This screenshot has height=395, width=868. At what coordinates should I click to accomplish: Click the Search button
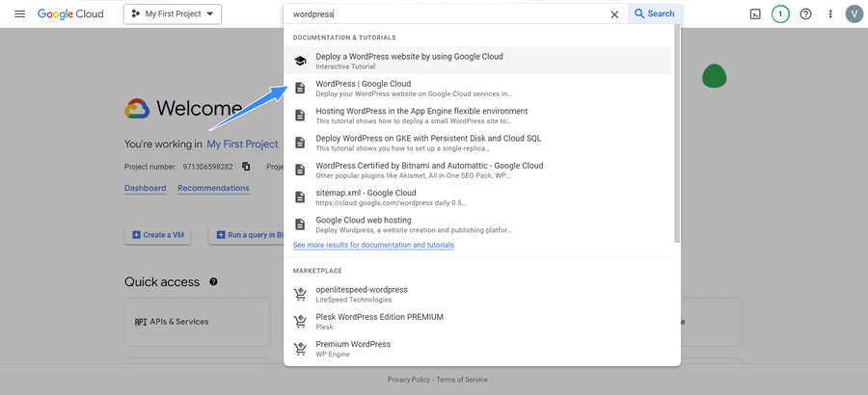[x=654, y=13]
